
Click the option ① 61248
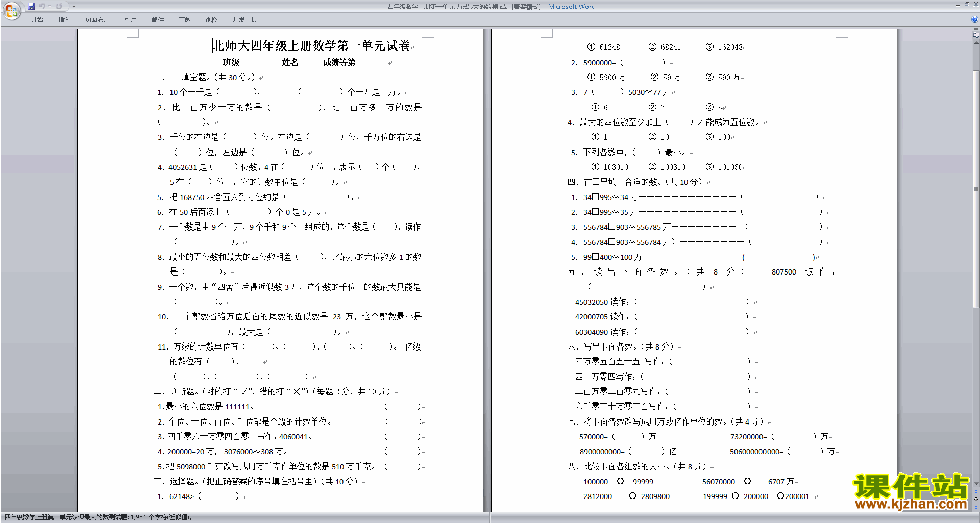pos(604,47)
